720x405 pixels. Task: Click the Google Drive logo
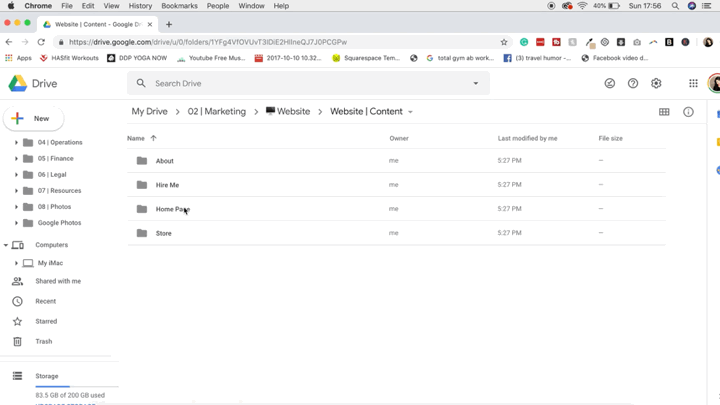tap(18, 84)
